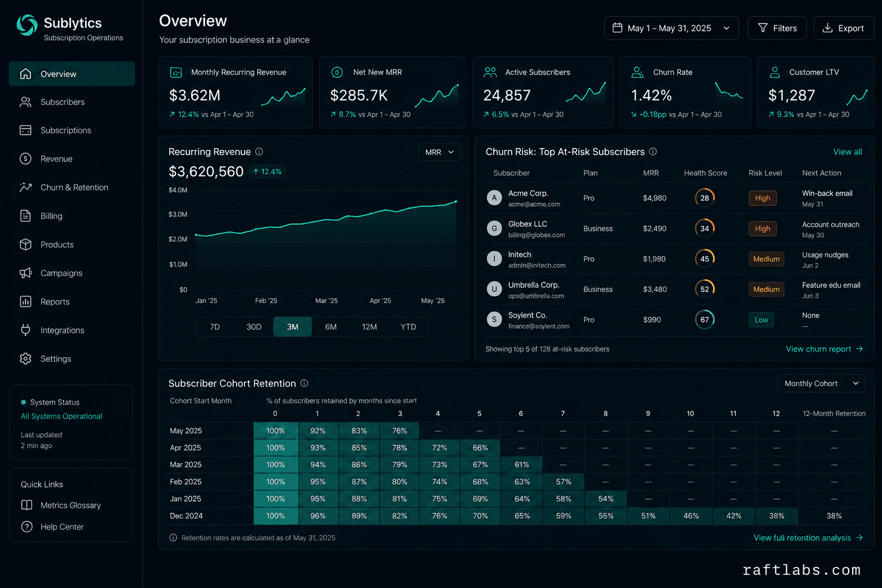Click the Filters button
882x588 pixels.
(777, 28)
